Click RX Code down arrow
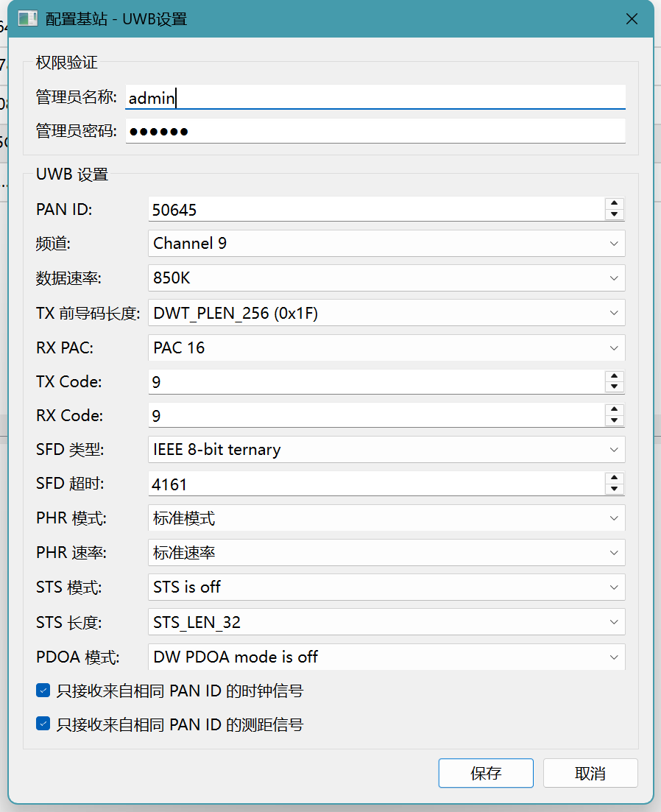 click(x=614, y=421)
